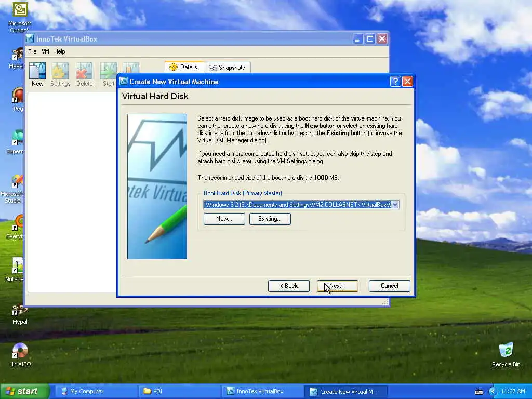Open the VM menu in VirtualBox
Screen dimensions: 532x399
(x=45, y=51)
